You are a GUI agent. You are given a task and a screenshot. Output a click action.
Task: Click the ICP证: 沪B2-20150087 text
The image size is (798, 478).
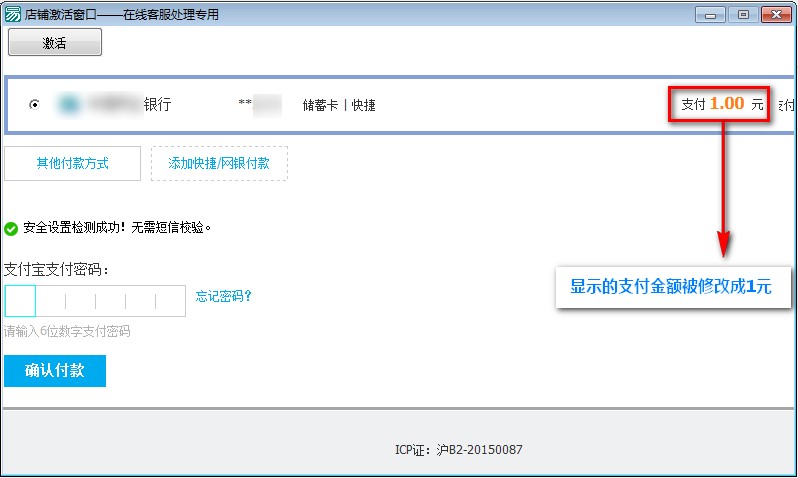click(459, 449)
